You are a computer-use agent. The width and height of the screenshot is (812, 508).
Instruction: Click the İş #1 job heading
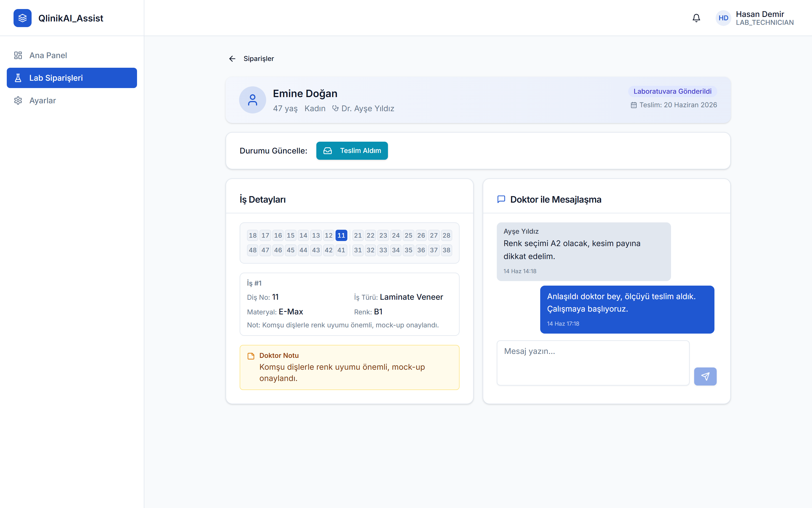coord(254,283)
